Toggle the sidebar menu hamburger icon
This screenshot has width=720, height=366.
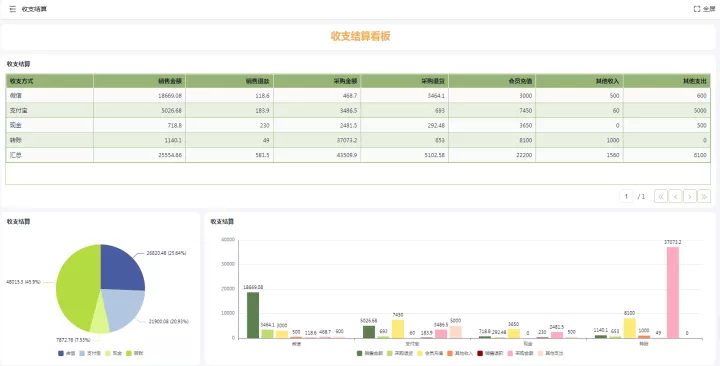12,9
